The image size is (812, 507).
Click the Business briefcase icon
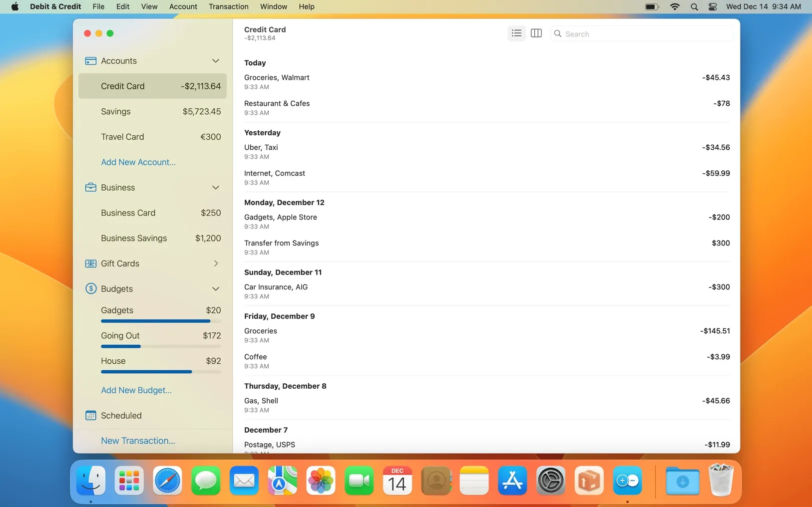[90, 187]
